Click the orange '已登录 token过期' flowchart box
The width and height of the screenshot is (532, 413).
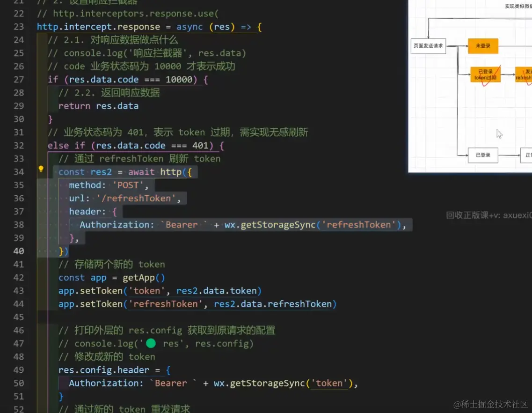click(485, 74)
